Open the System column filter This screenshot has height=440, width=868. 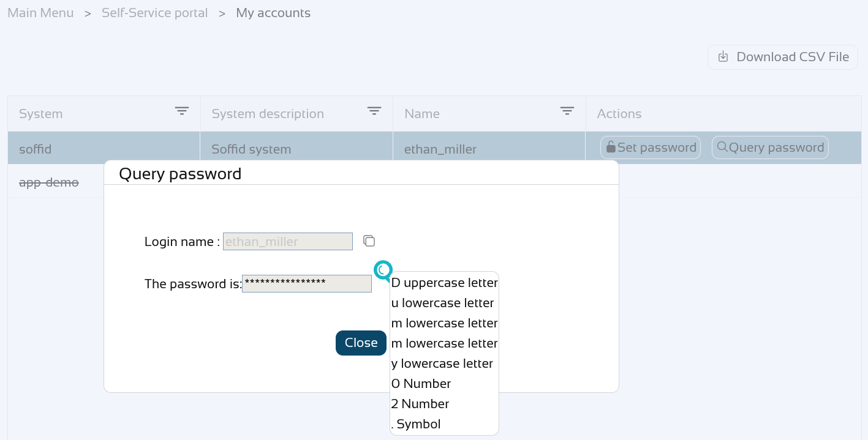(182, 111)
